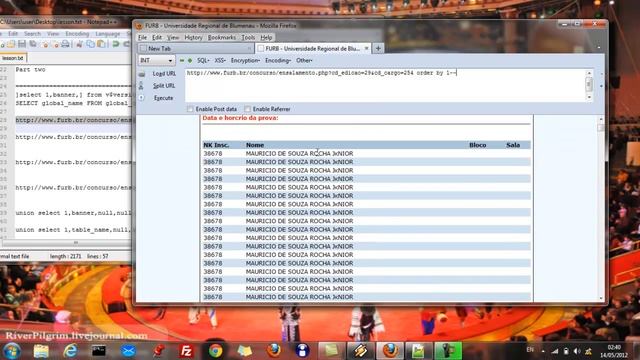640x360 pixels.
Task: Close the FURB tab
Action: pos(366,48)
